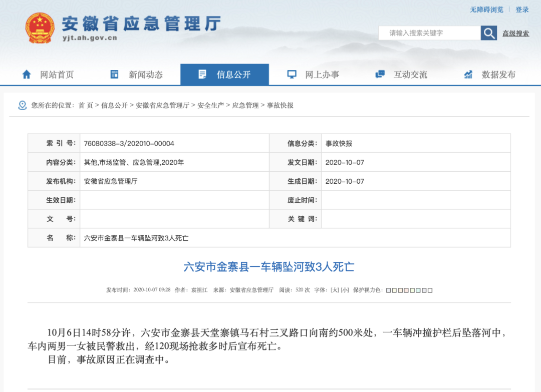Set font size to small [小]
The image size is (541, 392).
[345, 290]
